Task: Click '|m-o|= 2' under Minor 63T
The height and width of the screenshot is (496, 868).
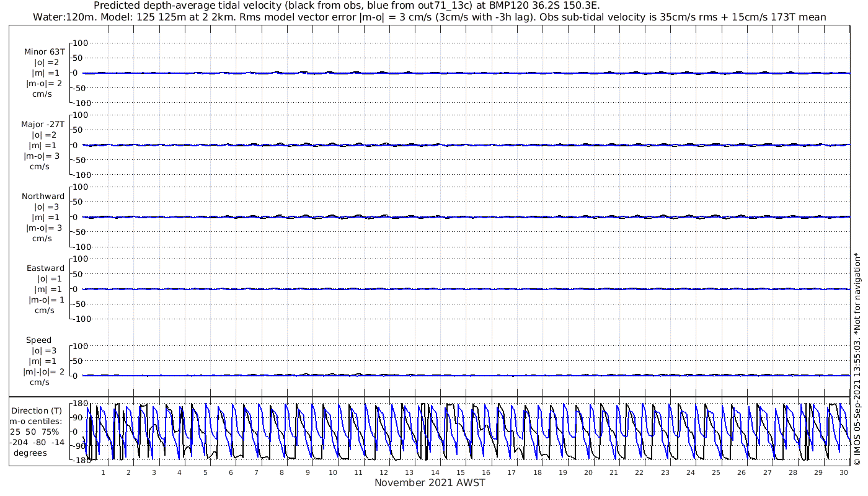Action: tap(44, 84)
